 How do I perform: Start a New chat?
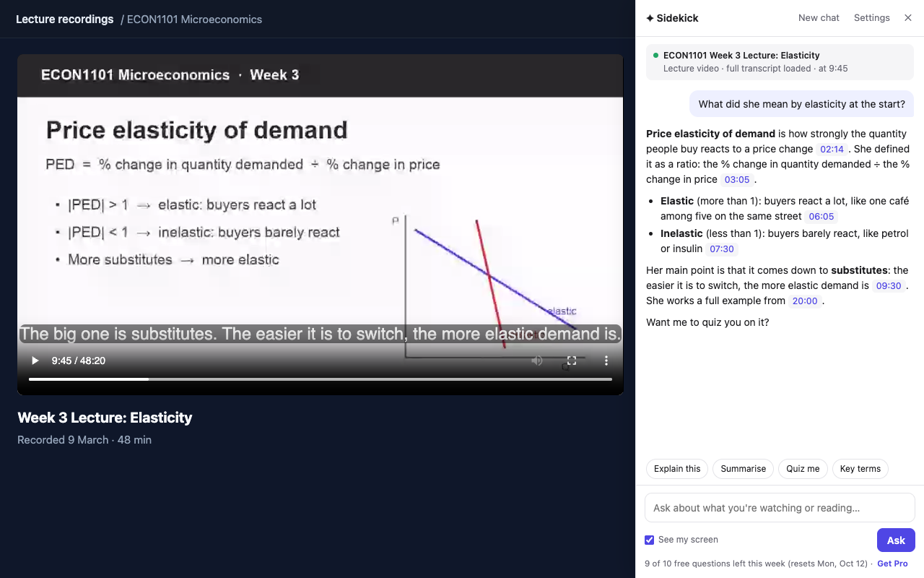click(819, 18)
